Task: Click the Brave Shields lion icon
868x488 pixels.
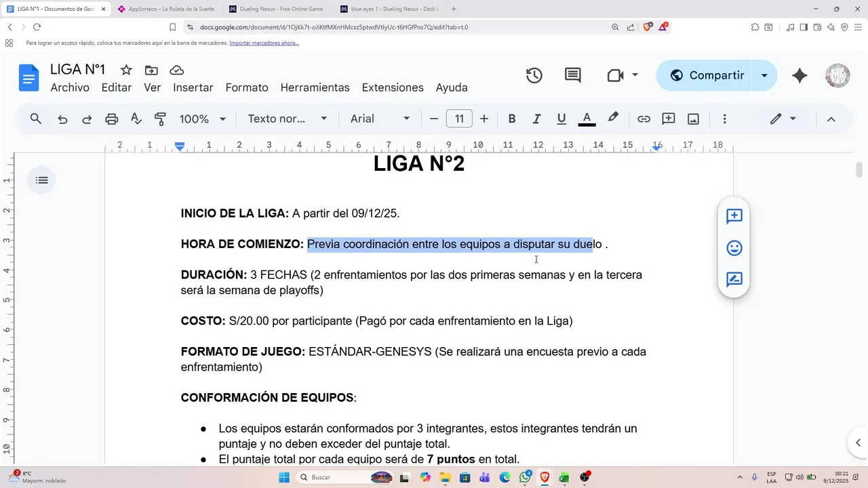Action: 647,27
